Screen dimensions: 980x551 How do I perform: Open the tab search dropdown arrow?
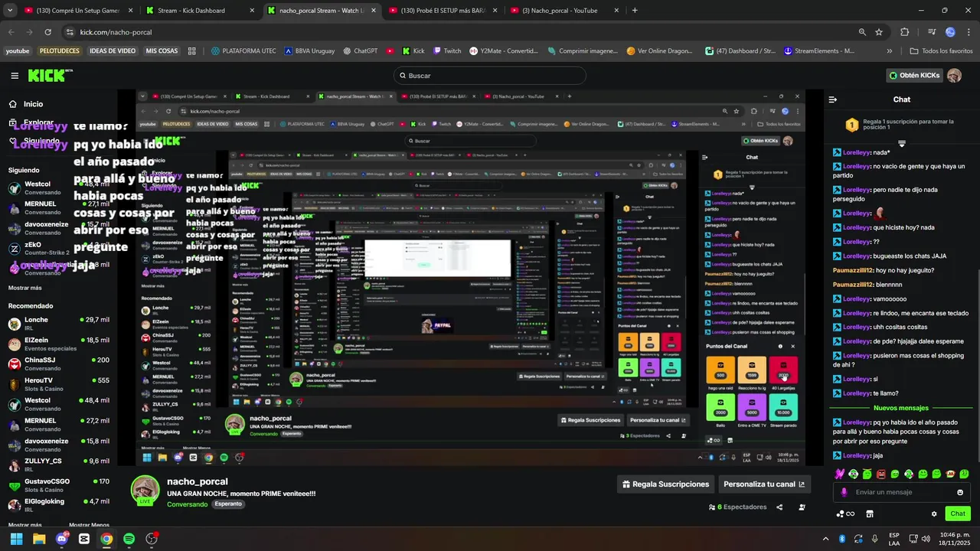tap(9, 11)
